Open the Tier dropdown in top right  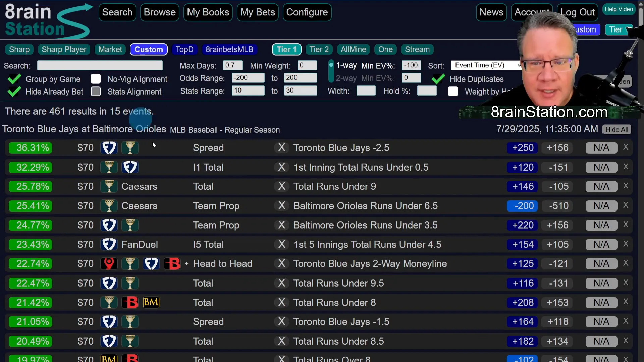tap(619, 29)
